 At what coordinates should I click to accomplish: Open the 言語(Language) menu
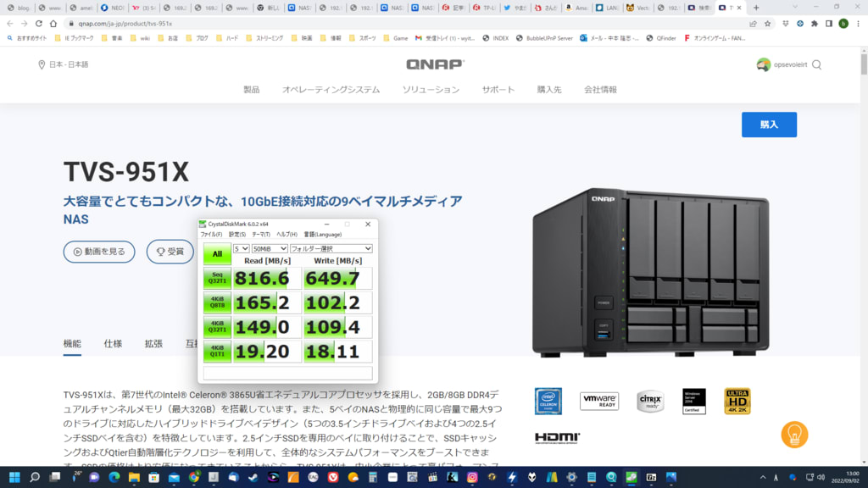point(323,235)
